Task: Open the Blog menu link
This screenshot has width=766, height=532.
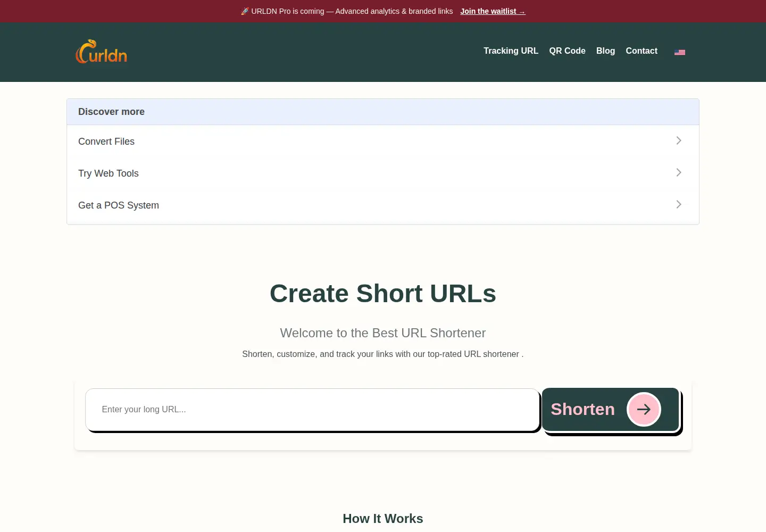Action: (x=605, y=51)
